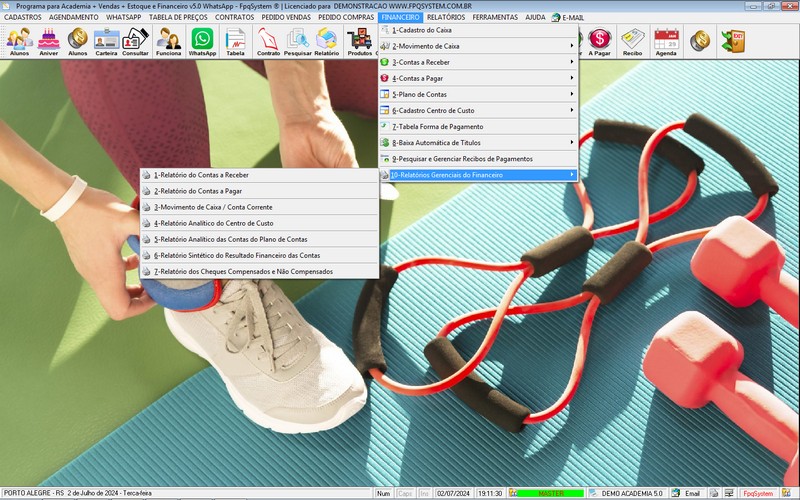This screenshot has width=800, height=500.
Task: Open the Pesquisar search icon
Action: (297, 41)
